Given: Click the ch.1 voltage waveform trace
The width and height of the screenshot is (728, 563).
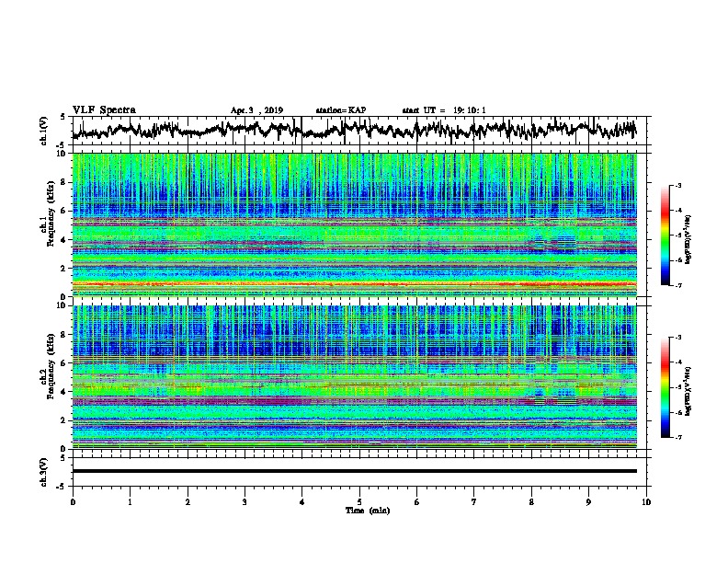Looking at the screenshot, I should pyautogui.click(x=354, y=130).
